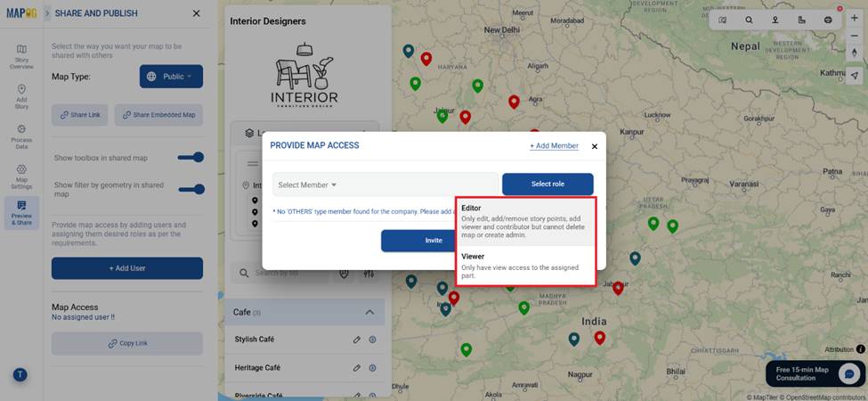Click the + Add Member link
868x401 pixels.
(x=554, y=146)
